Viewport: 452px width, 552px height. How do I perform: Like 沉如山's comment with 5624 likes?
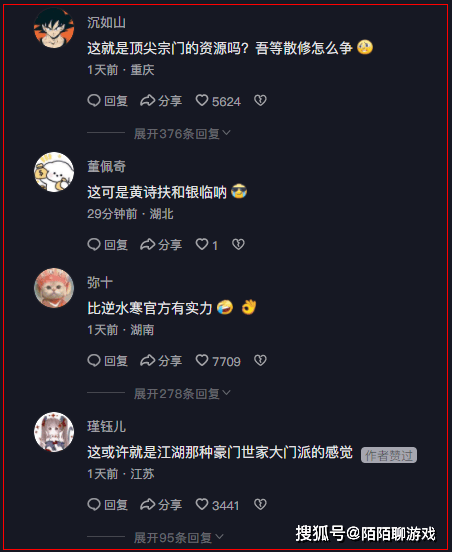pyautogui.click(x=218, y=101)
